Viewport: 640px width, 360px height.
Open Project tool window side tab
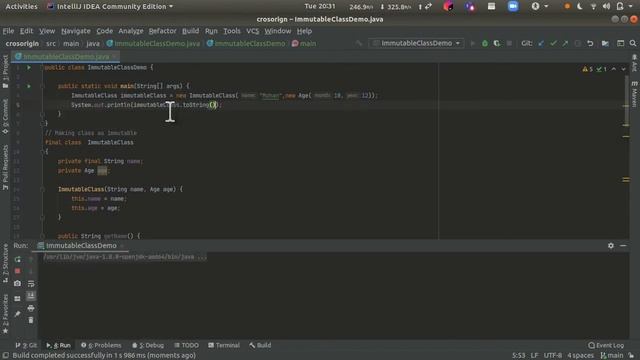tap(5, 71)
